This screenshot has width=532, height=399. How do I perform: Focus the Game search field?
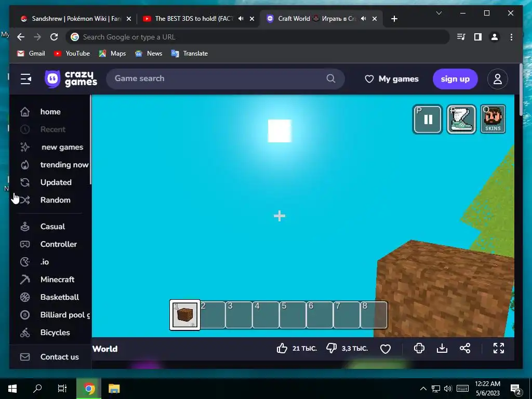pos(225,79)
